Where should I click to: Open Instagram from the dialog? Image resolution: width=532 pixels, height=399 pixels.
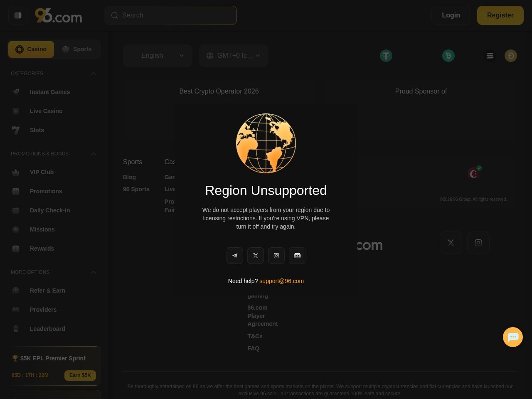click(276, 256)
